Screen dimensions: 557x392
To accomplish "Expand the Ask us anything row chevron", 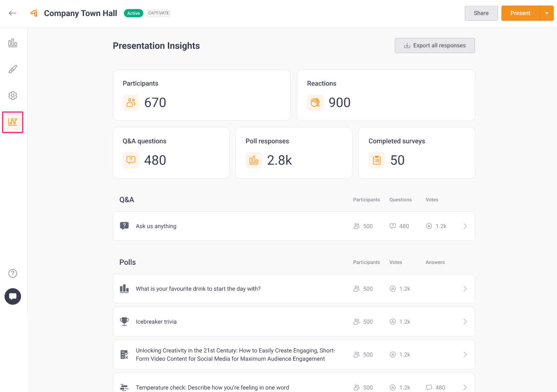I will [465, 226].
